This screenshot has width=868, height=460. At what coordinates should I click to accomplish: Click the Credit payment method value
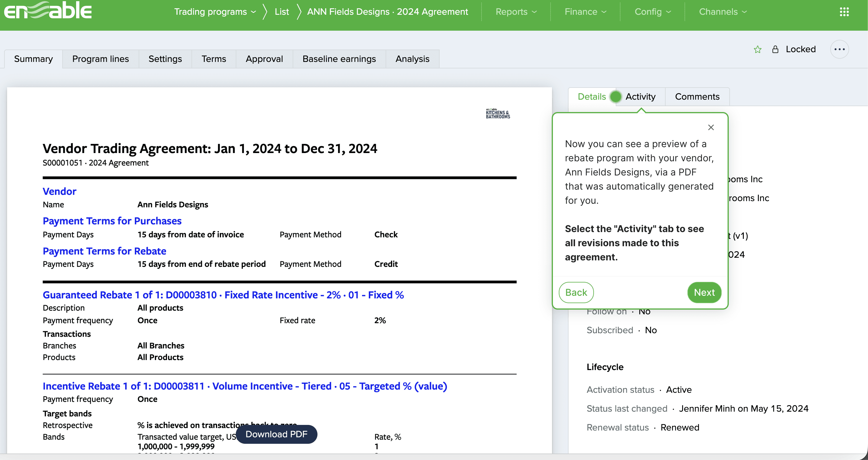click(386, 264)
